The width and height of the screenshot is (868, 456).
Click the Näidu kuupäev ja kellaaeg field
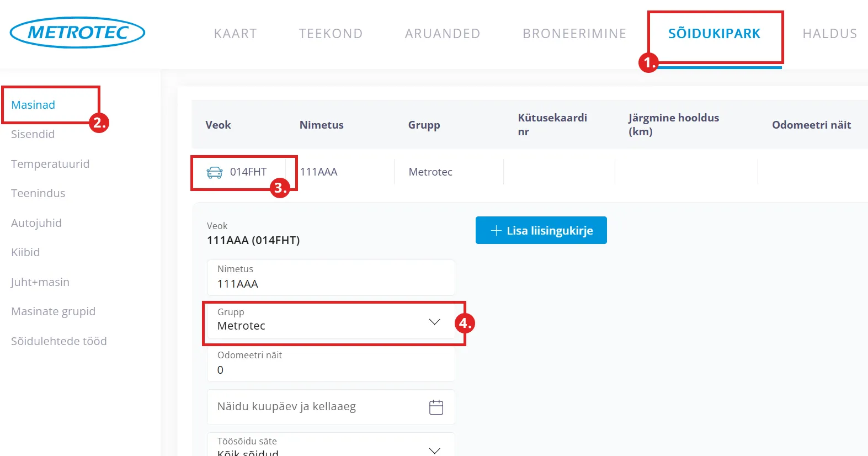point(315,407)
